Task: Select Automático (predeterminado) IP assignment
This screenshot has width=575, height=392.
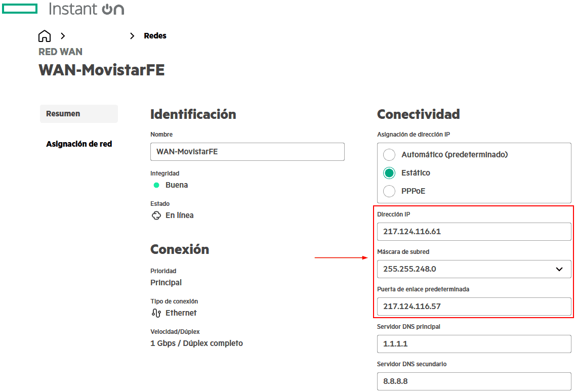Action: pyautogui.click(x=389, y=155)
